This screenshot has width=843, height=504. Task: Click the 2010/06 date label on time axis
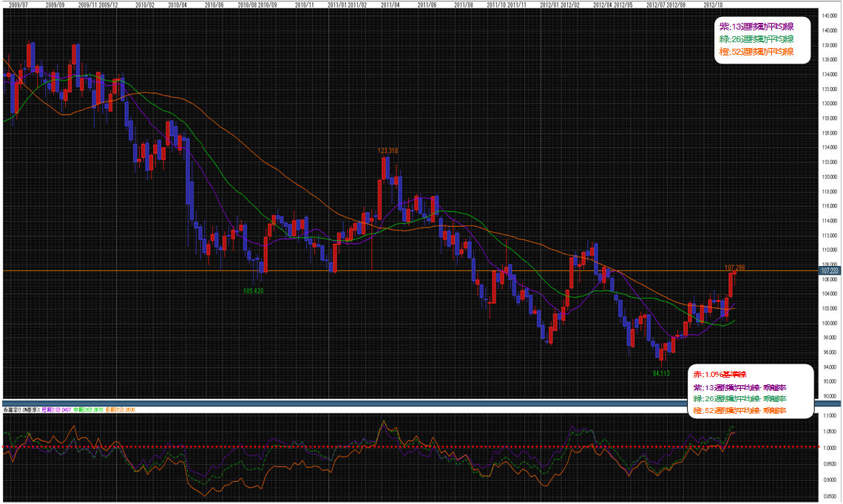tap(213, 4)
